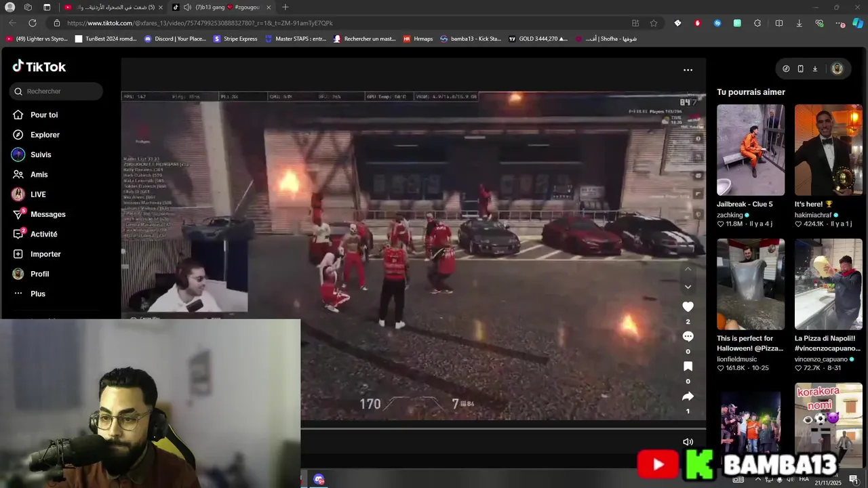Like the video with heart icon

688,307
